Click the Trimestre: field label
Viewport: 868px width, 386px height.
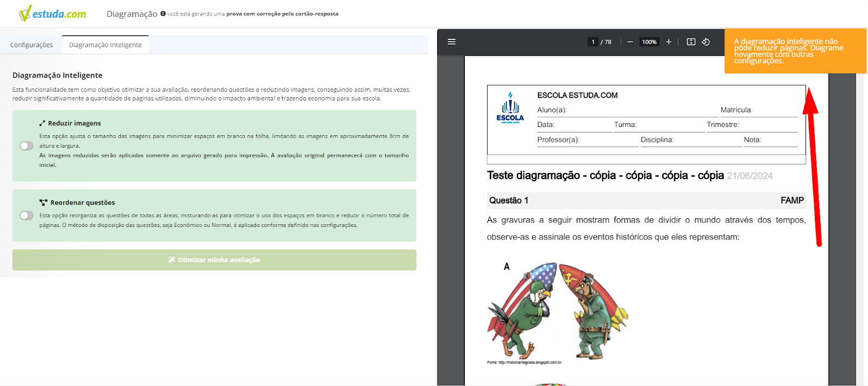point(723,124)
